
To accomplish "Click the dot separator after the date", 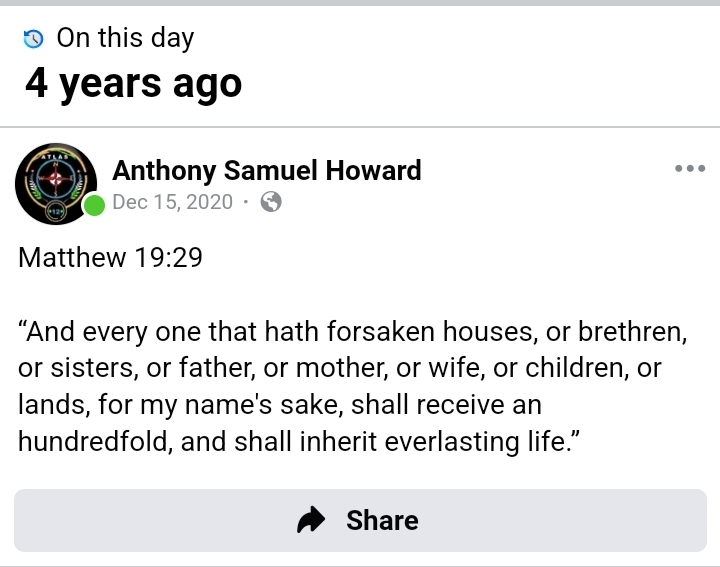I will 245,202.
